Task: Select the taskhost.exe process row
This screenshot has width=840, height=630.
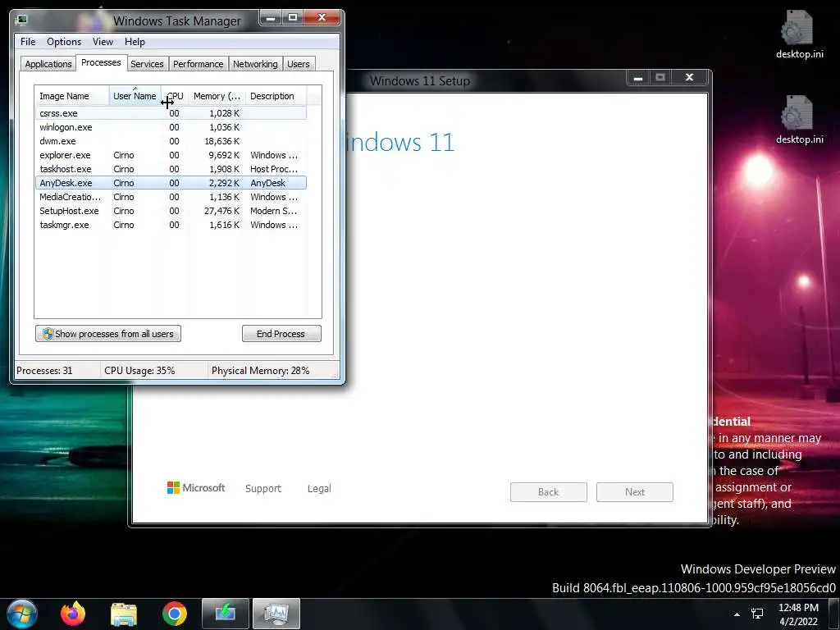Action: pos(171,169)
